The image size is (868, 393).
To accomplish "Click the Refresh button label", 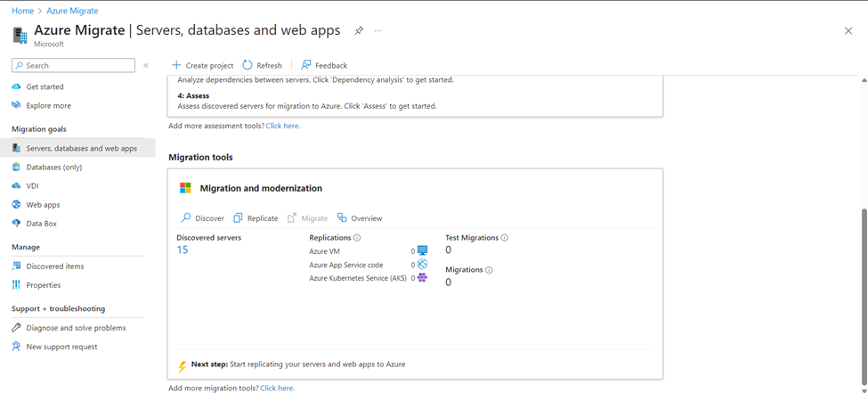I will pos(269,65).
